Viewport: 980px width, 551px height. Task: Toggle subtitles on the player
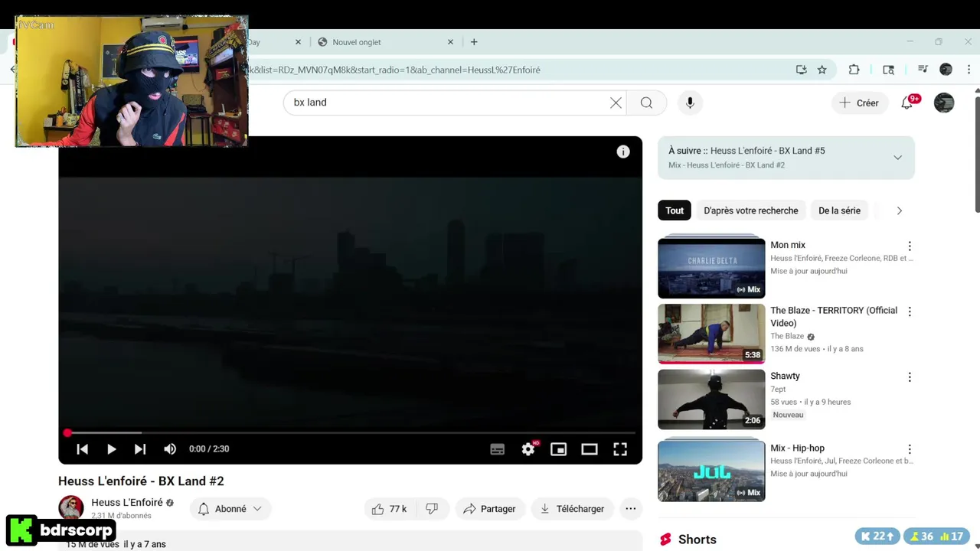(x=498, y=449)
